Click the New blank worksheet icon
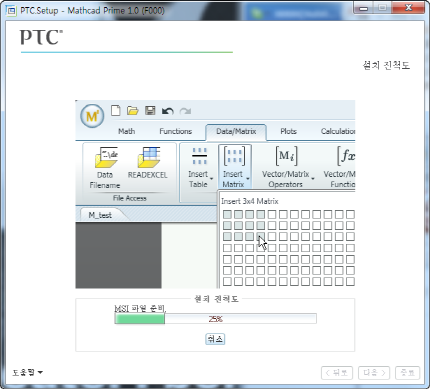 click(116, 111)
